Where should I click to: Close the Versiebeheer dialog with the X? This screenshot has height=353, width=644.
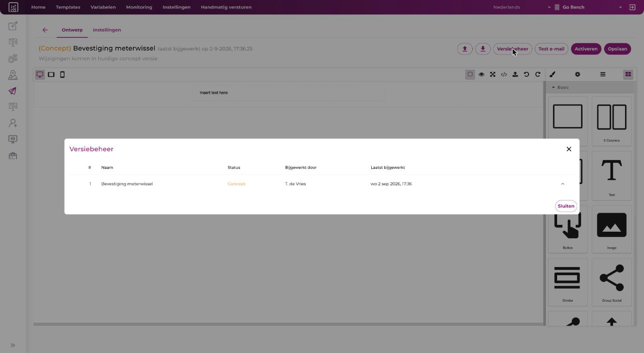(x=569, y=149)
